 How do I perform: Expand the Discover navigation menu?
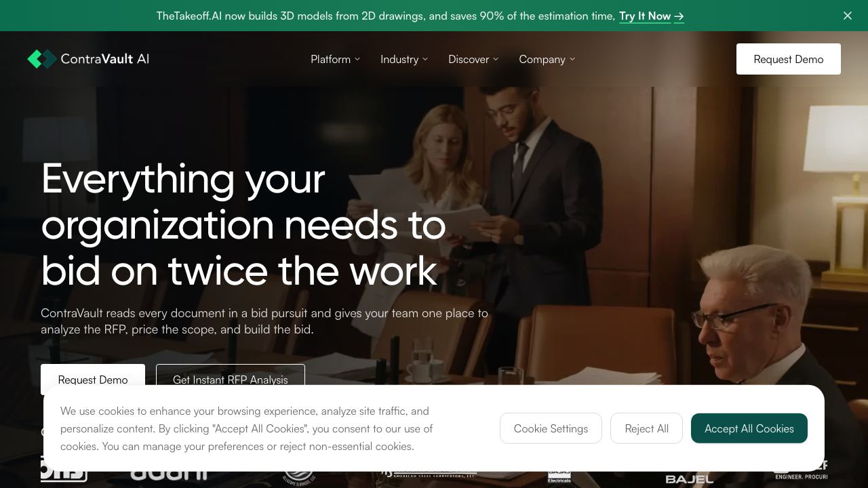tap(473, 59)
